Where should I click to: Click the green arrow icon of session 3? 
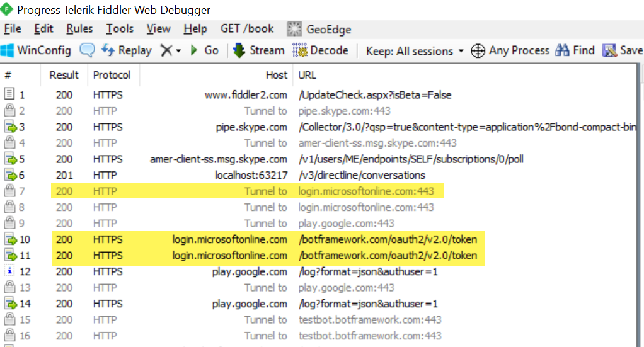[10, 127]
